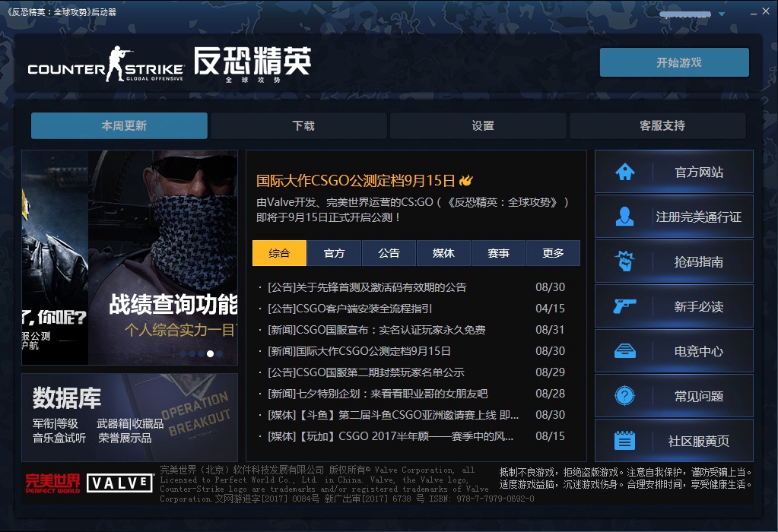Go to the 设置 tab
Image resolution: width=778 pixels, height=532 pixels.
pyautogui.click(x=478, y=125)
